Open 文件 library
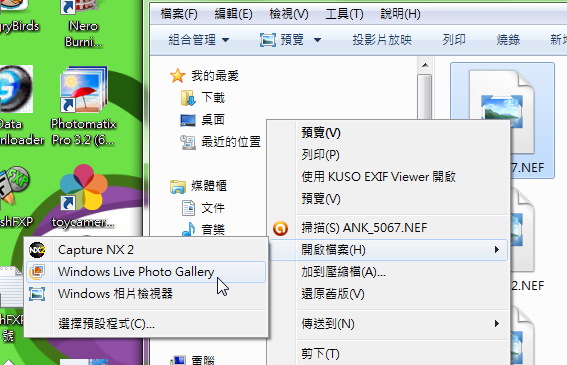Screen dimensions: 567x365 pyautogui.click(x=213, y=208)
